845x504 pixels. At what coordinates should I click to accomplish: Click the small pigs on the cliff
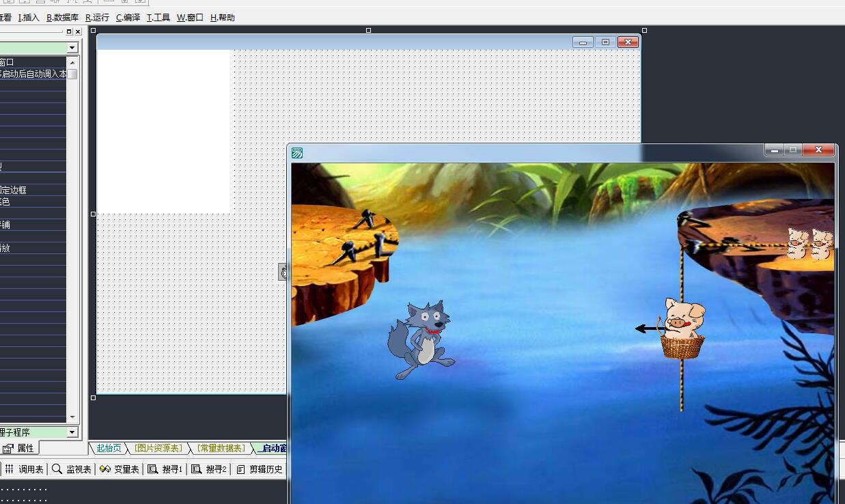810,244
